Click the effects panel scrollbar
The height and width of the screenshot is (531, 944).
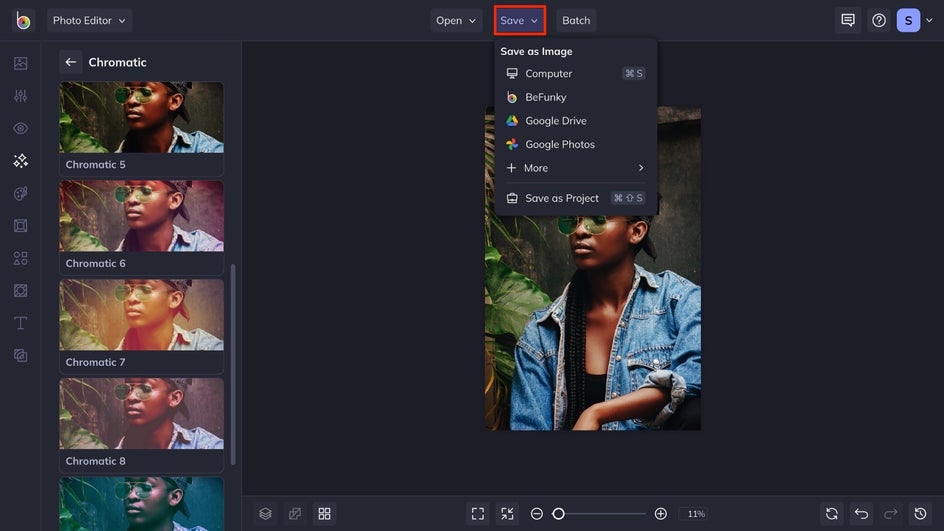[x=233, y=364]
